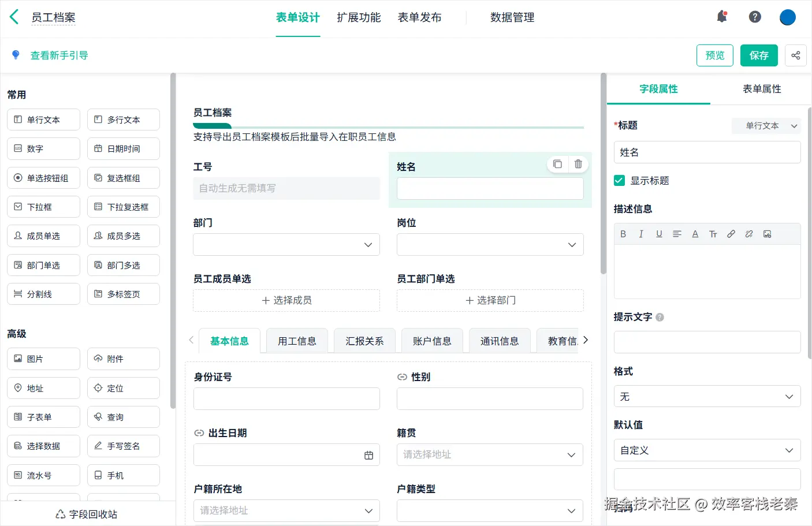
Task: Add a 日期时间 field
Action: [x=124, y=148]
